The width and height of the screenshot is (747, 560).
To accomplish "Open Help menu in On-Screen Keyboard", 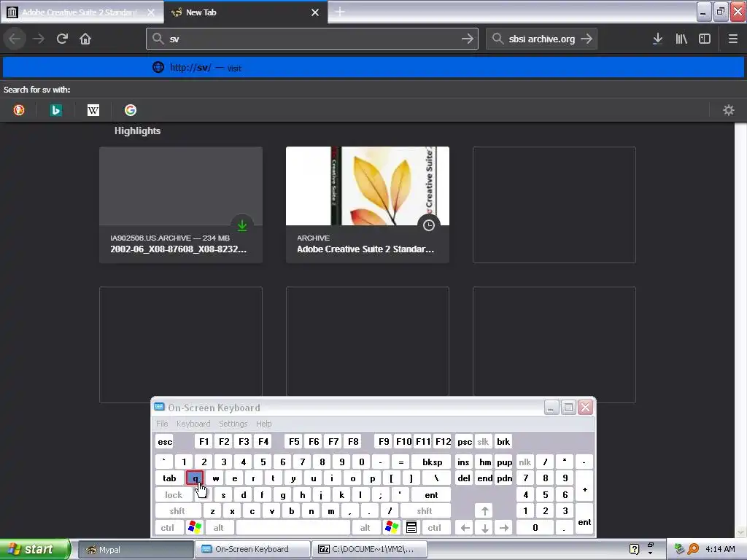I will point(263,424).
